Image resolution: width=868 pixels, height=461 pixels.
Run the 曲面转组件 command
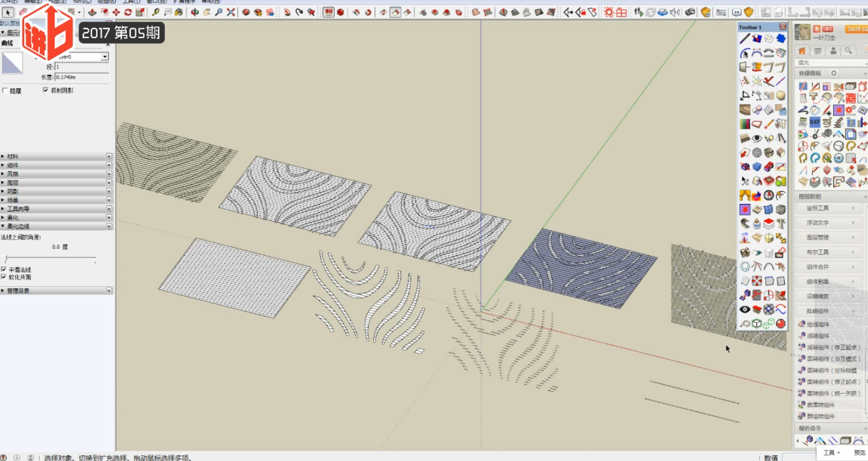[x=830, y=405]
